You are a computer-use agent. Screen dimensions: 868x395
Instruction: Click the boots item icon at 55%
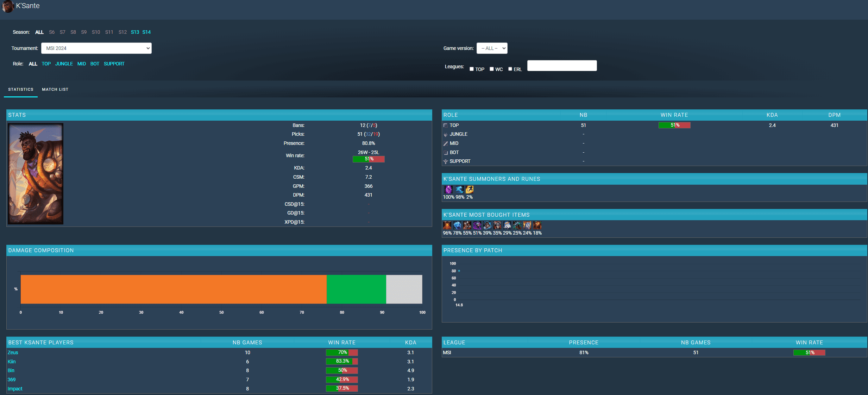click(467, 225)
